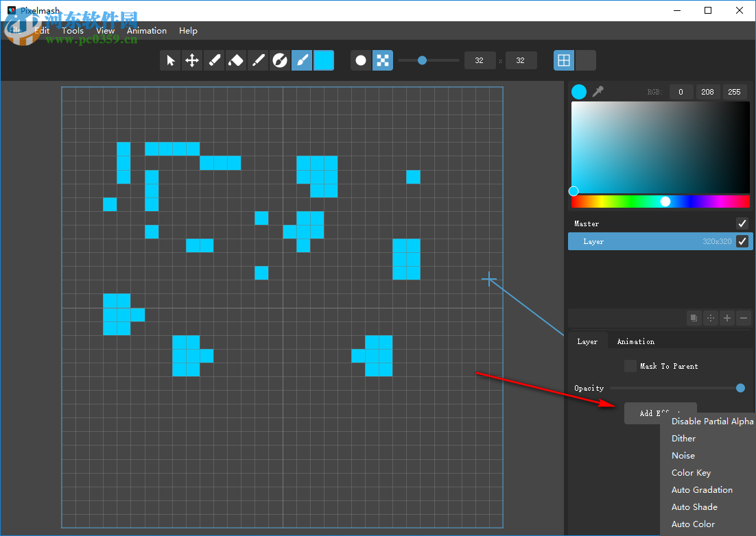This screenshot has width=756, height=536.
Task: Click the plus icon to add layer
Action: click(727, 318)
